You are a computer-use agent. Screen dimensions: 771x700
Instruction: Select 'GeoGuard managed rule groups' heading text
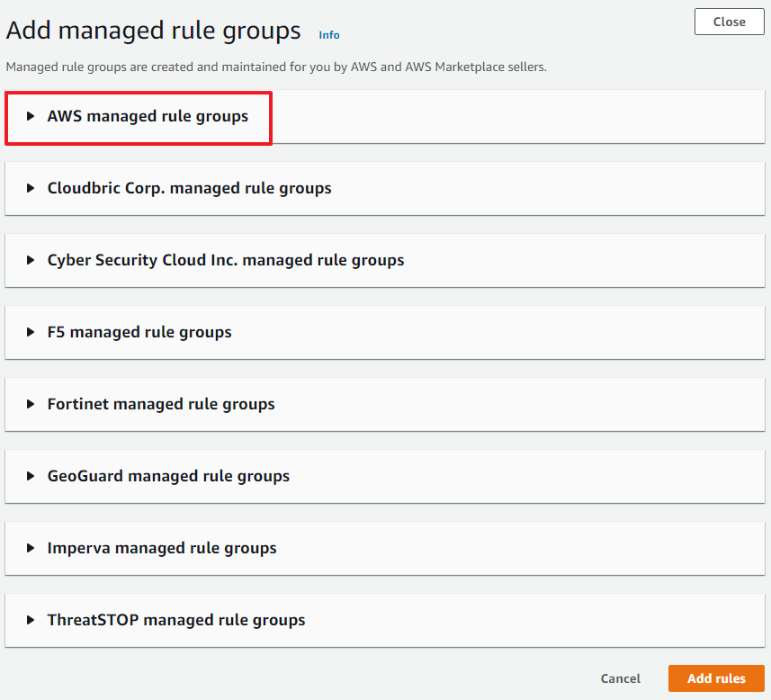click(168, 476)
